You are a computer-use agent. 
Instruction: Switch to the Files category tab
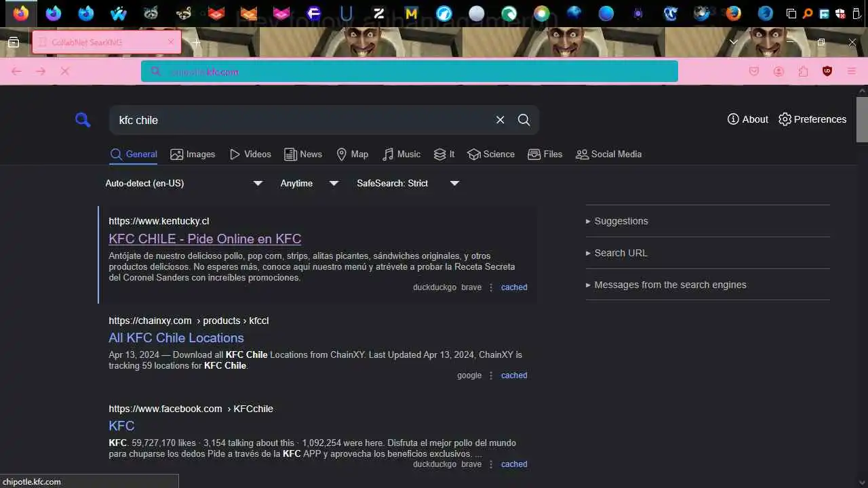point(545,155)
